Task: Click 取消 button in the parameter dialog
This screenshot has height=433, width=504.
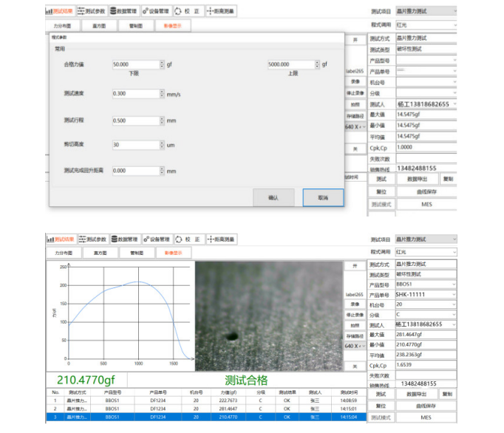Action: pos(323,197)
